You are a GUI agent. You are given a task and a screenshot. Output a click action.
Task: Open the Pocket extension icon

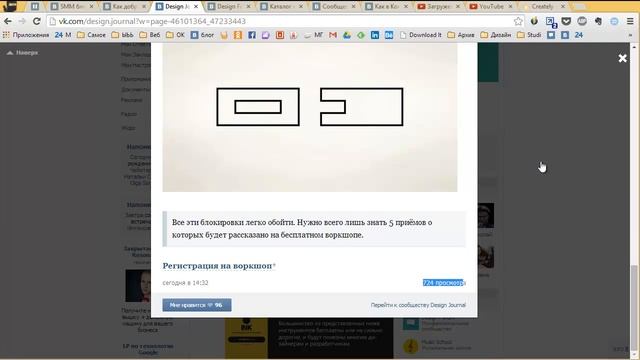[566, 21]
